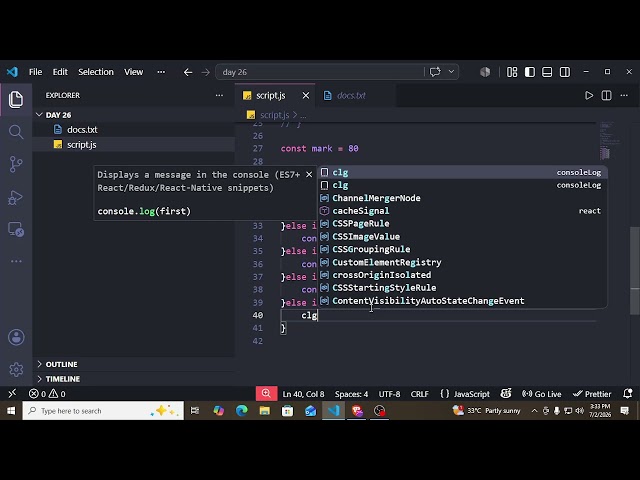Pick the cacheSignal react suggestion
640x480 pixels.
(463, 211)
